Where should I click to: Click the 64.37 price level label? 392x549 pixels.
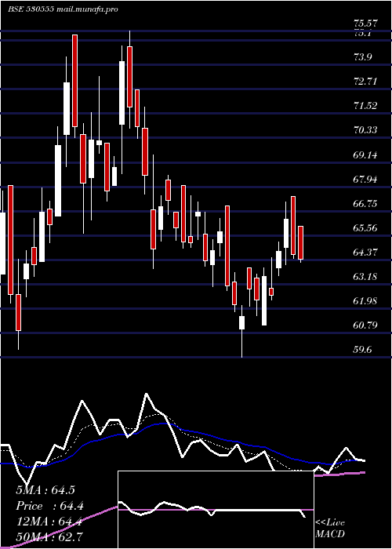[365, 252]
